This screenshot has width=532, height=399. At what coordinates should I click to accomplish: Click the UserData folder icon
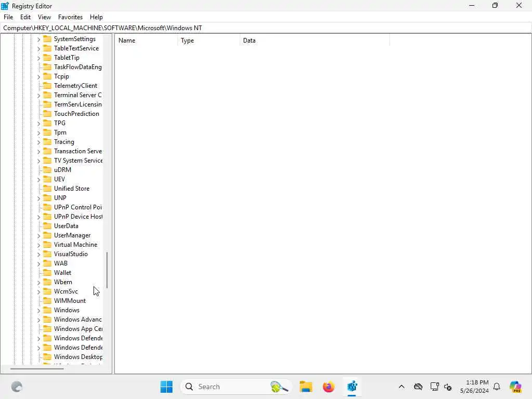point(47,226)
